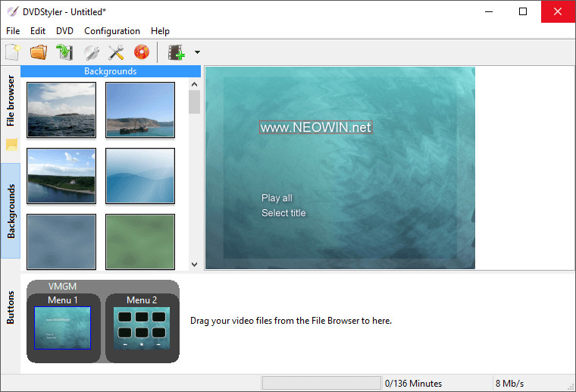Click the Save project icon
The height and width of the screenshot is (392, 576).
[x=64, y=52]
